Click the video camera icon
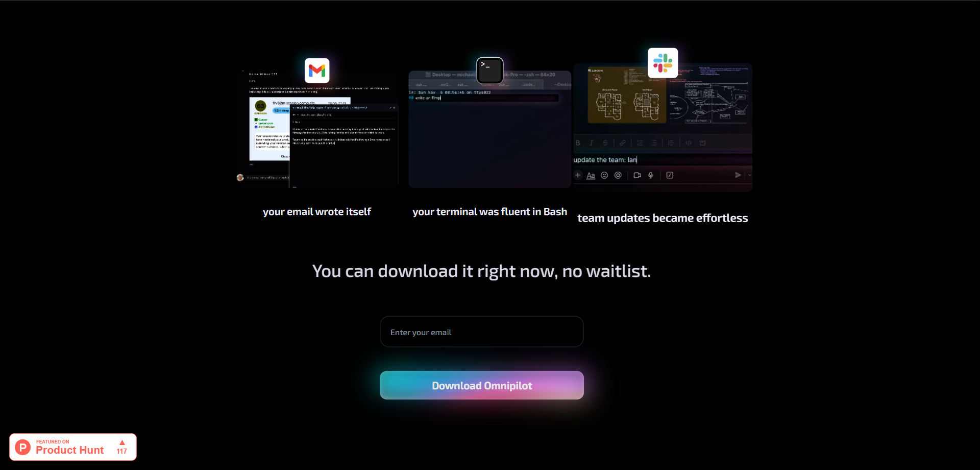 pyautogui.click(x=637, y=175)
